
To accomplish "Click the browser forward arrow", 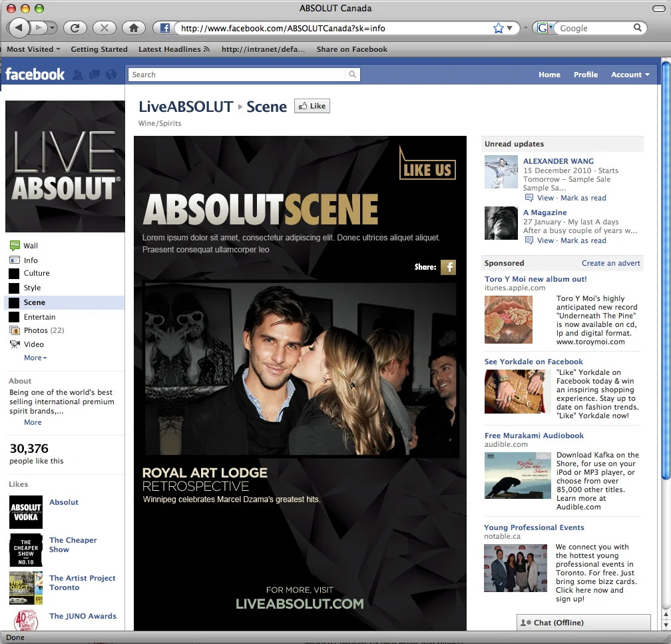I will tap(39, 28).
